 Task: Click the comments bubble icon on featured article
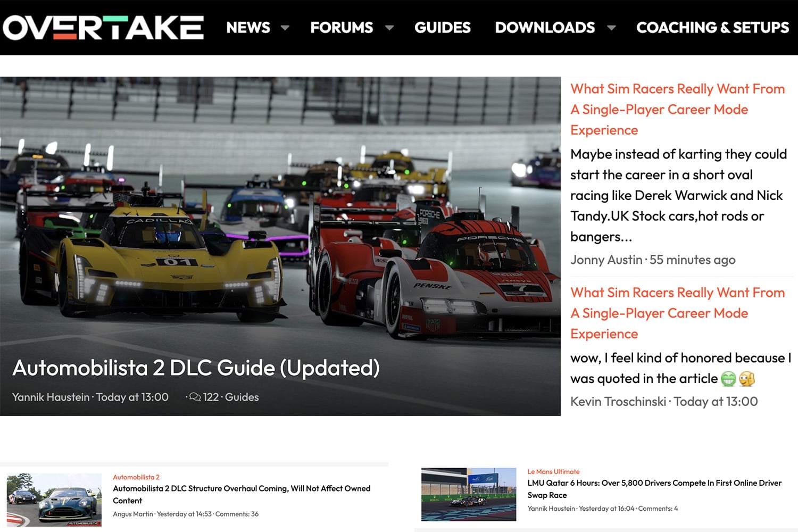(195, 397)
